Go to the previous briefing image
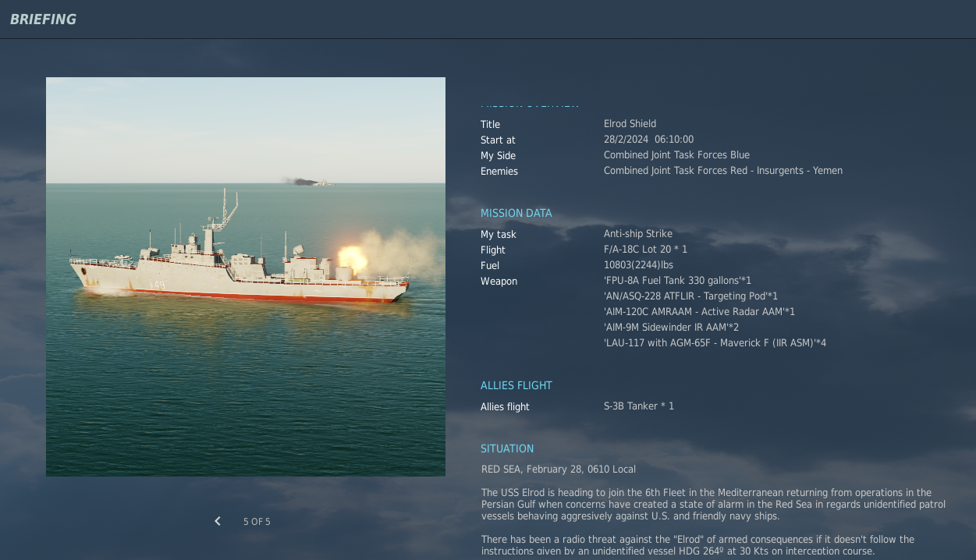The height and width of the screenshot is (560, 976). point(218,521)
